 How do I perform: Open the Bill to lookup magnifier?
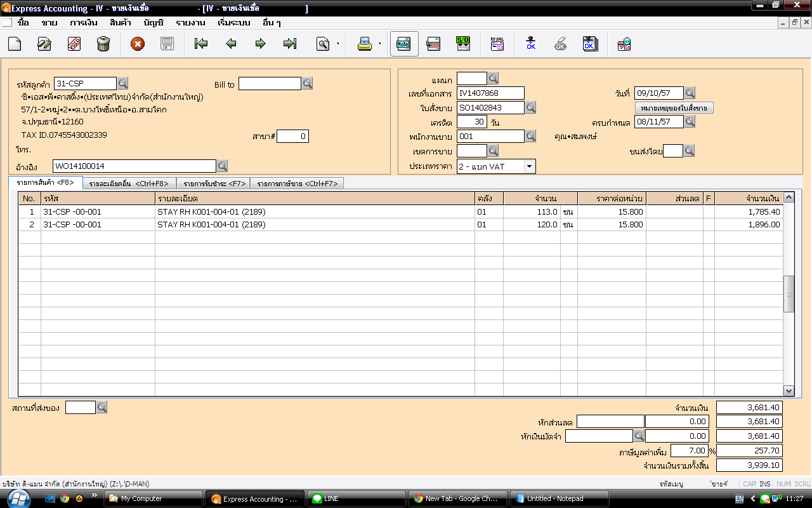pos(307,83)
